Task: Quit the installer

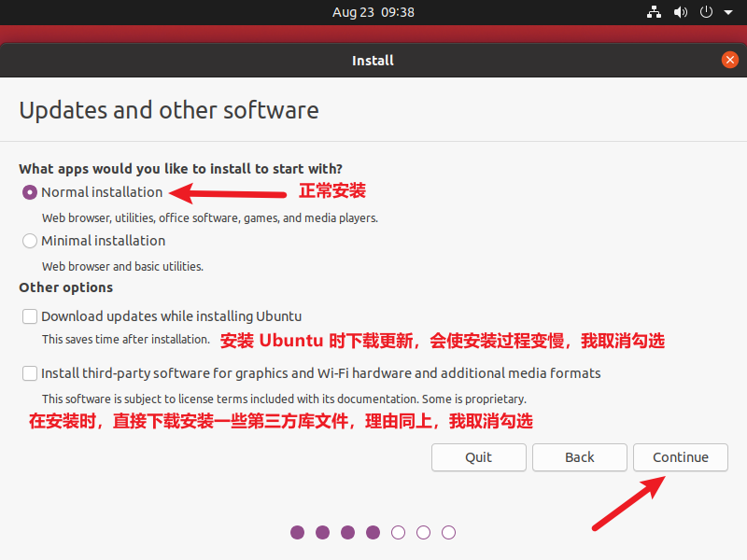Action: click(478, 457)
